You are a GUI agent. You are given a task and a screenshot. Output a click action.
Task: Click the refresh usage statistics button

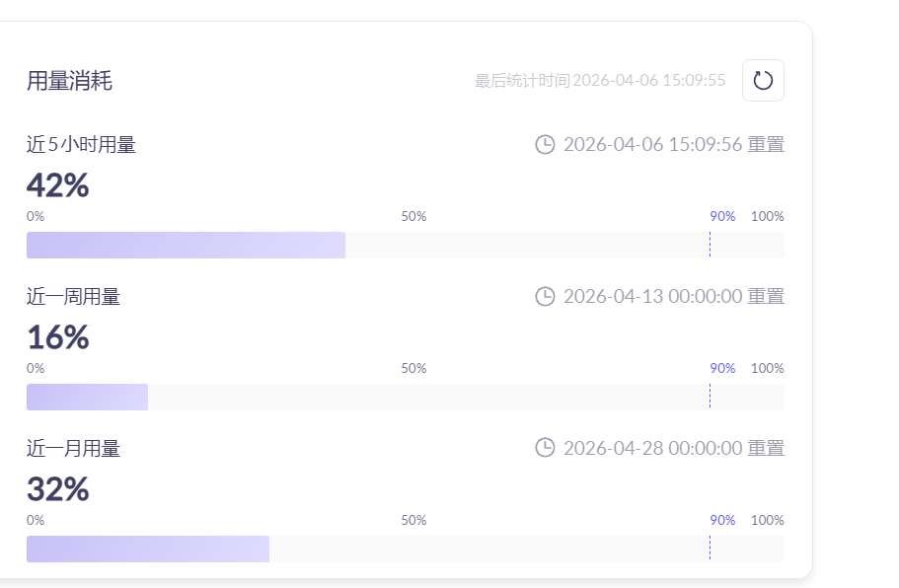(x=763, y=81)
